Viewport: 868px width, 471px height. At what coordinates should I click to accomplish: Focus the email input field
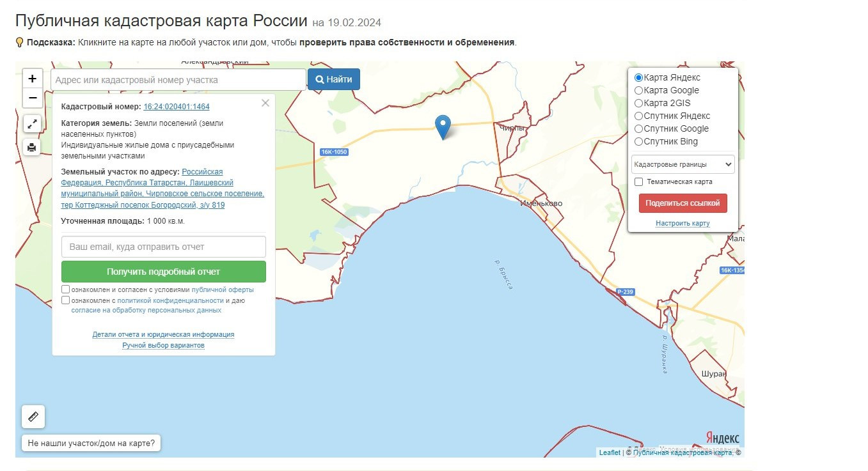(164, 247)
